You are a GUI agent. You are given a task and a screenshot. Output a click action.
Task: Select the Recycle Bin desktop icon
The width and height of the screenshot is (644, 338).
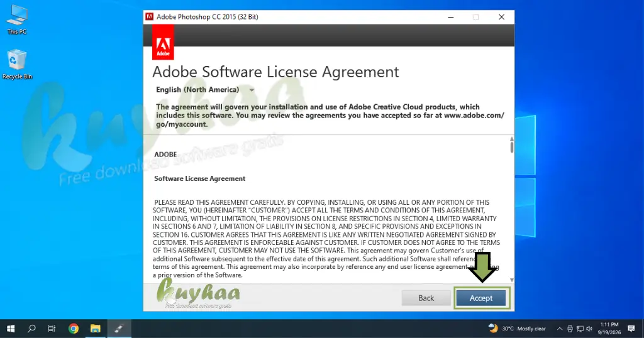[17, 65]
